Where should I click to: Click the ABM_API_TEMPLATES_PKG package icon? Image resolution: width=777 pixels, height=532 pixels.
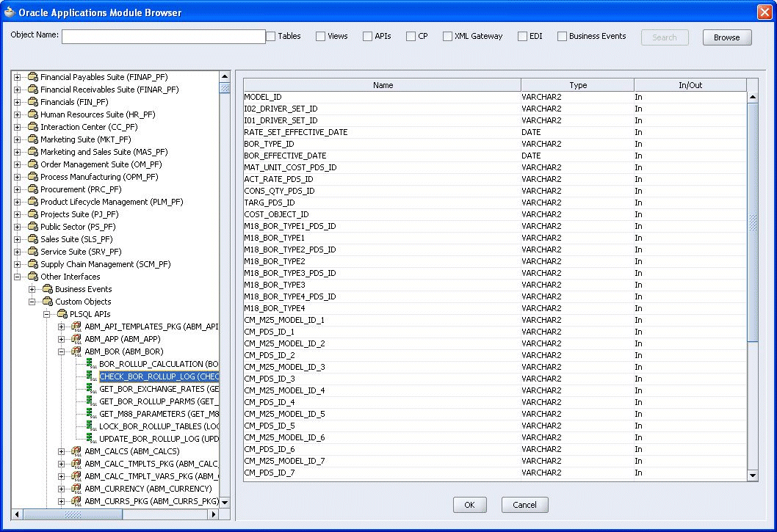tap(76, 327)
